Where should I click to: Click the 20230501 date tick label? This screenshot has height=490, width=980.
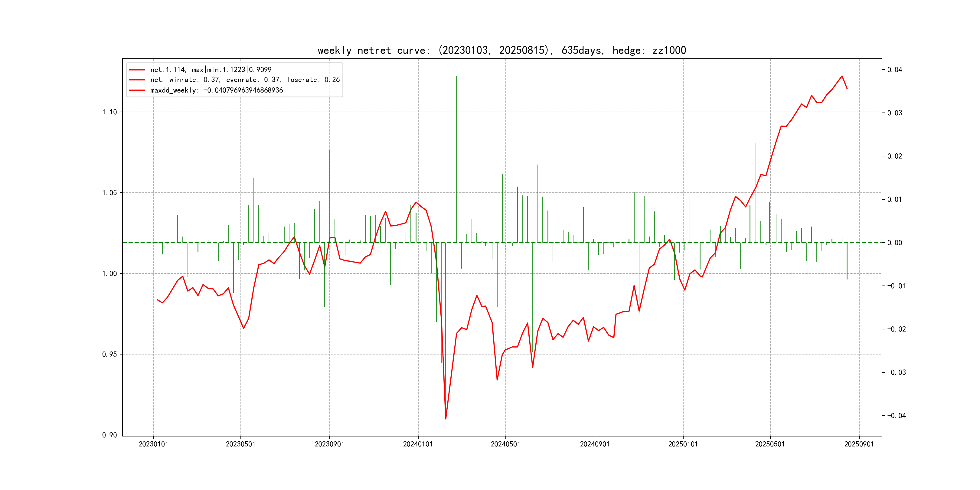(240, 444)
